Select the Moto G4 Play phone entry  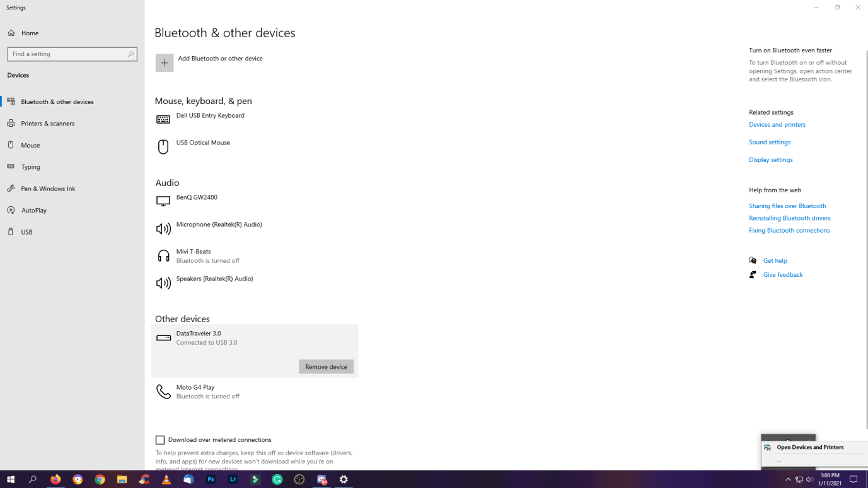point(255,392)
